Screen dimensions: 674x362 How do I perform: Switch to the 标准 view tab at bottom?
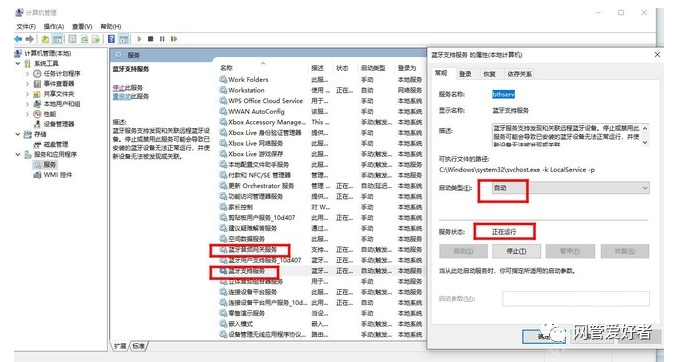pyautogui.click(x=138, y=346)
